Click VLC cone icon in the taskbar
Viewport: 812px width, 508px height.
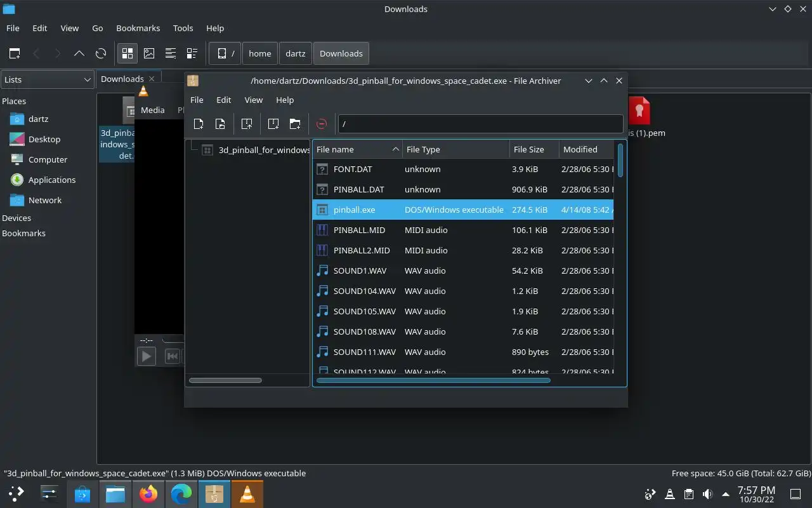[x=247, y=493]
